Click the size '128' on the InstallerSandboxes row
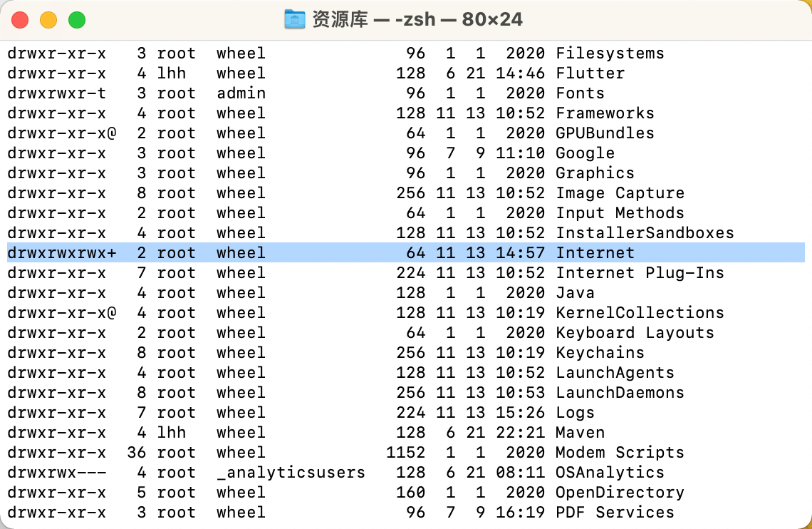The width and height of the screenshot is (812, 529). (x=411, y=233)
